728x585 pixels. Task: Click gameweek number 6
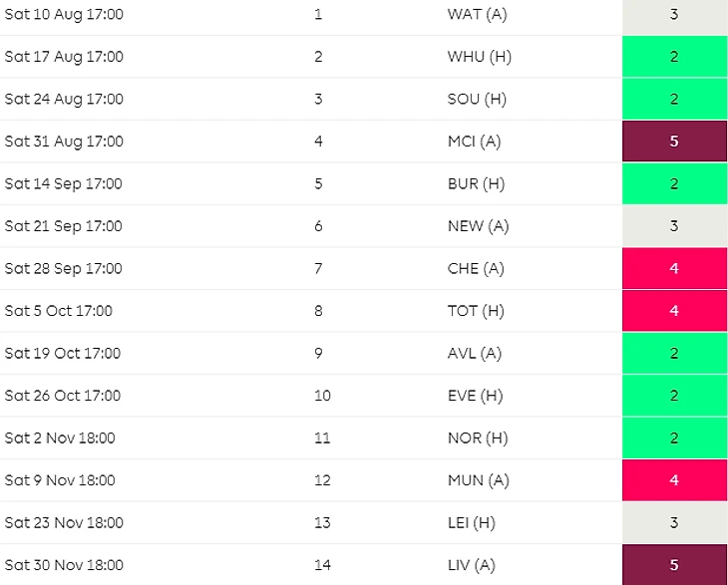pos(318,226)
